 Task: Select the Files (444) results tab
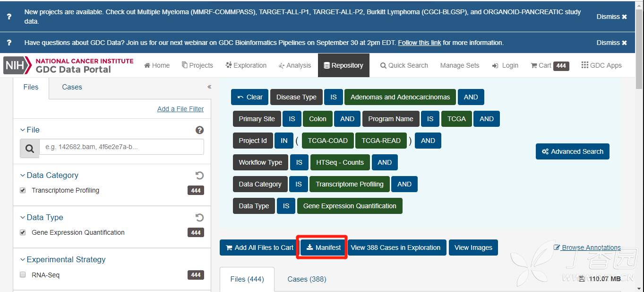pyautogui.click(x=247, y=279)
